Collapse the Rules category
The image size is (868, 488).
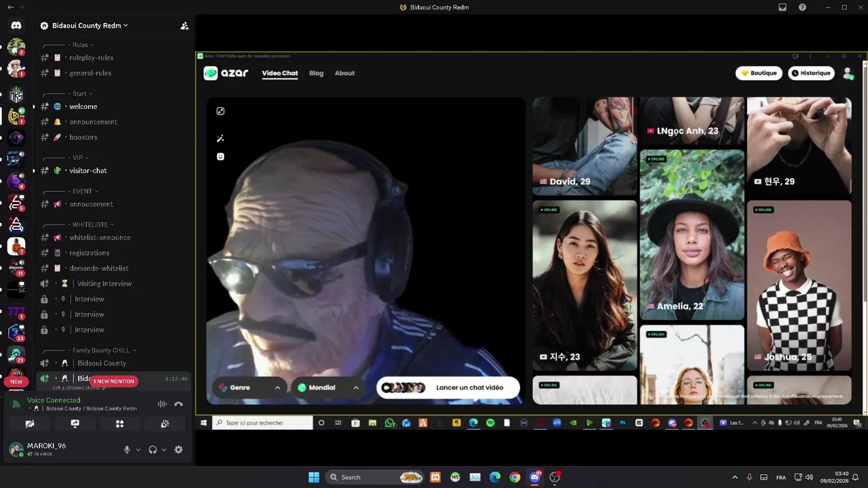(x=83, y=45)
